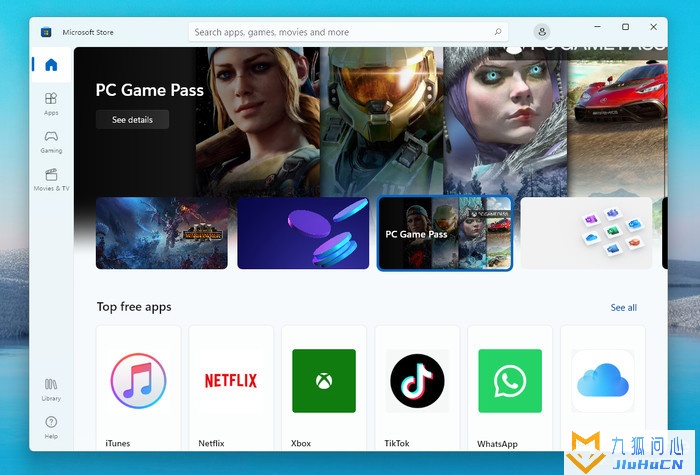Maximize the Microsoft Store window
Screen dimensions: 700x475
click(625, 27)
